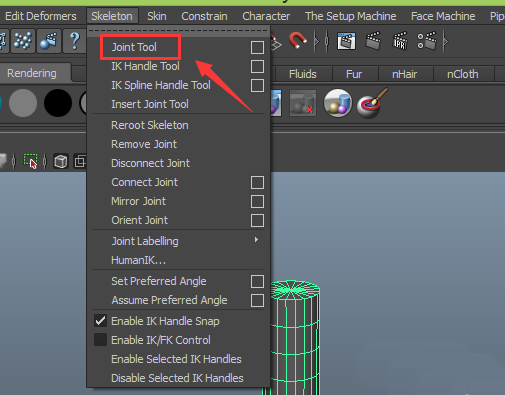505x395 pixels.
Task: Tear off the Skeleton menu dashed line
Action: coord(178,31)
